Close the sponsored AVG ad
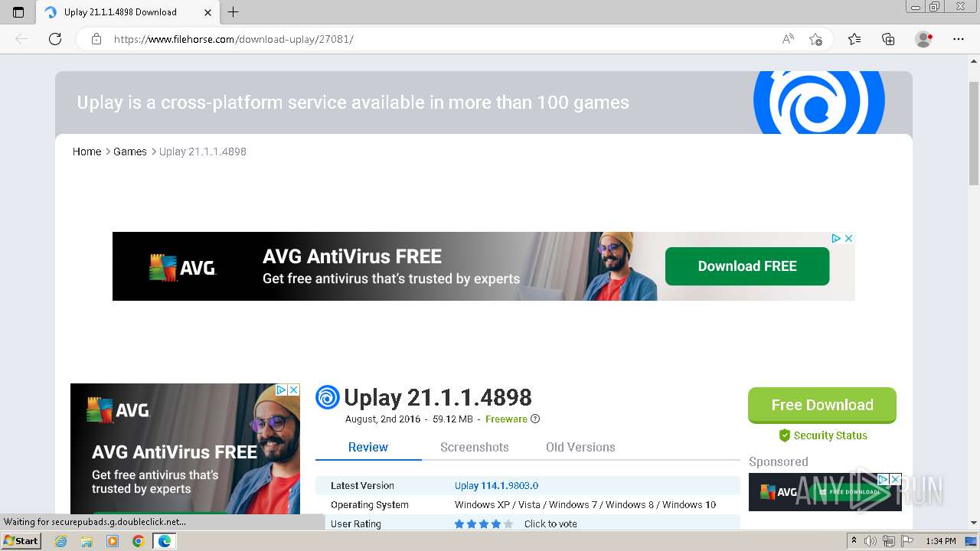Image resolution: width=980 pixels, height=551 pixels. [895, 479]
